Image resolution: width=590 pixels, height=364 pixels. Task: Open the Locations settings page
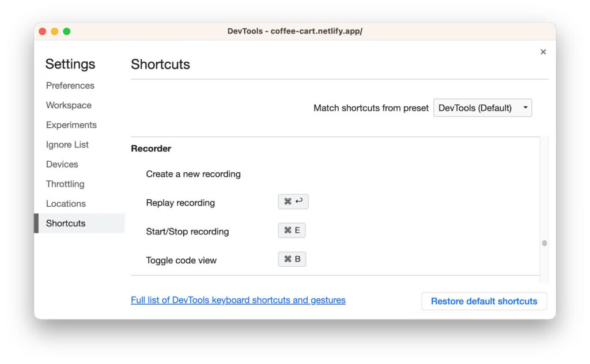[x=66, y=203]
